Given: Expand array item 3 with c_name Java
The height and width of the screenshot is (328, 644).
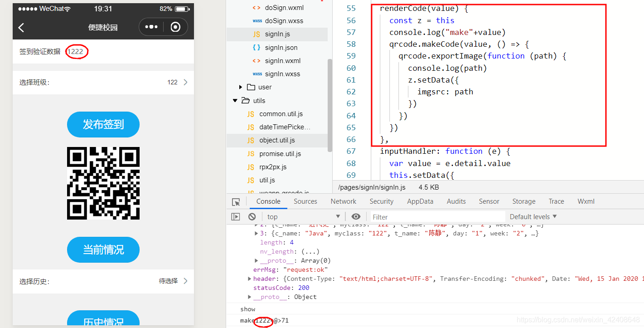Looking at the screenshot, I should coord(257,234).
